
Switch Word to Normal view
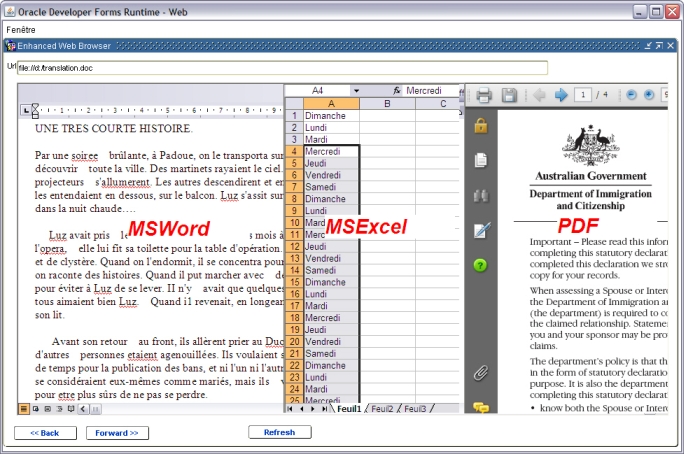click(24, 409)
